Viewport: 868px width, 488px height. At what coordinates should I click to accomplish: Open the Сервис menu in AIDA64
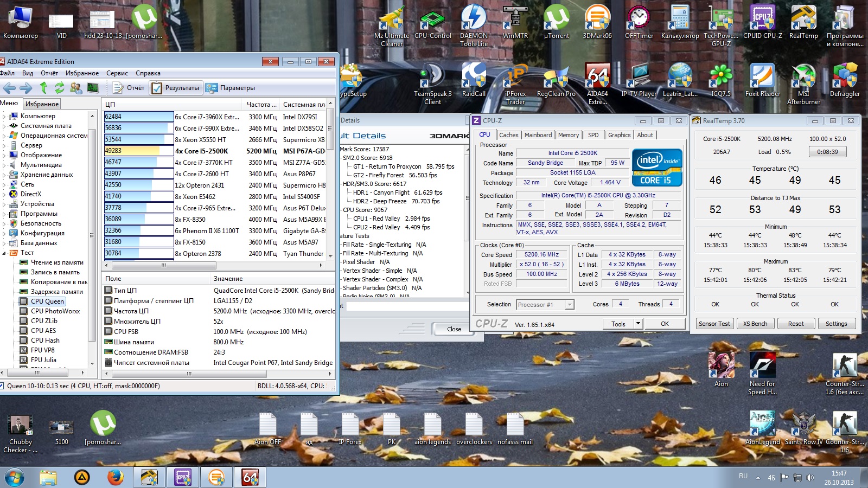pos(117,73)
